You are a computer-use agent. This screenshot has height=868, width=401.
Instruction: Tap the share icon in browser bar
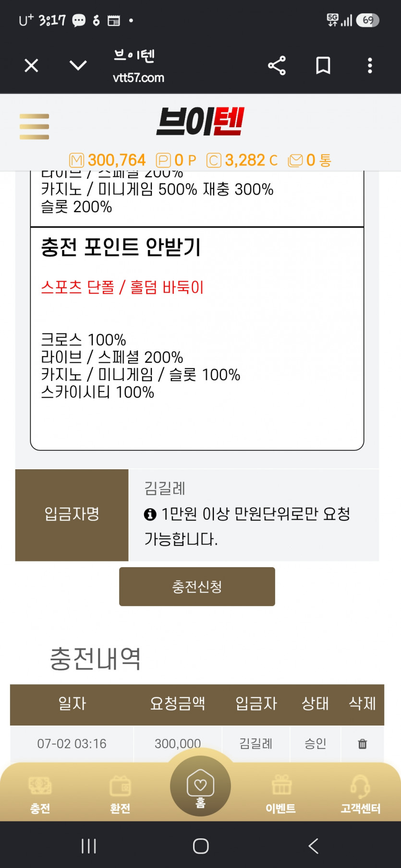point(277,66)
